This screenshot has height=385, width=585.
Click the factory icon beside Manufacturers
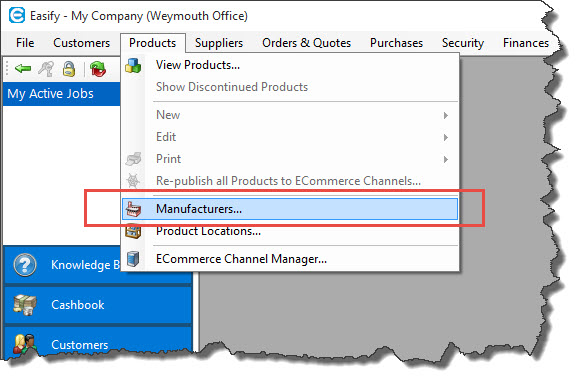pyautogui.click(x=133, y=209)
